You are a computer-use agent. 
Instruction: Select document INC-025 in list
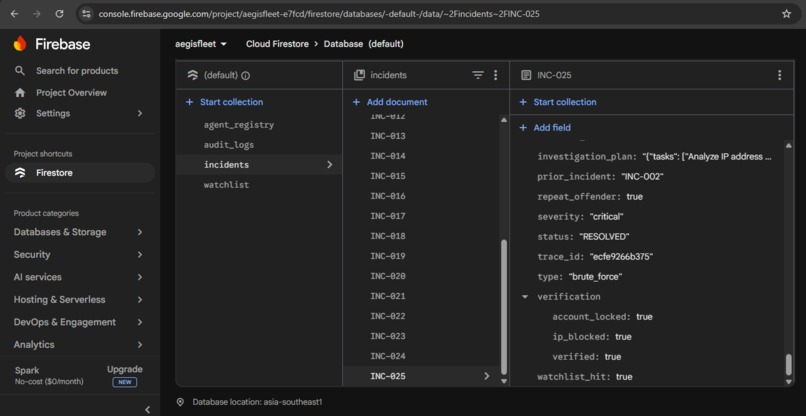(x=421, y=376)
